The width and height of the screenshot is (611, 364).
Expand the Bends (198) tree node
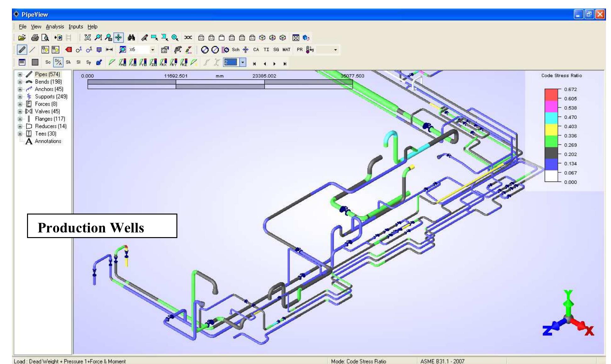(20, 82)
